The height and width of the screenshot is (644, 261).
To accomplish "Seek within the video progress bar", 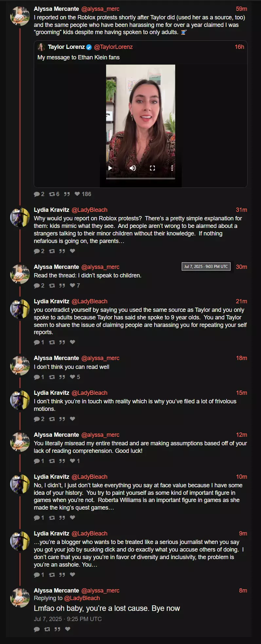I will coord(140,178).
